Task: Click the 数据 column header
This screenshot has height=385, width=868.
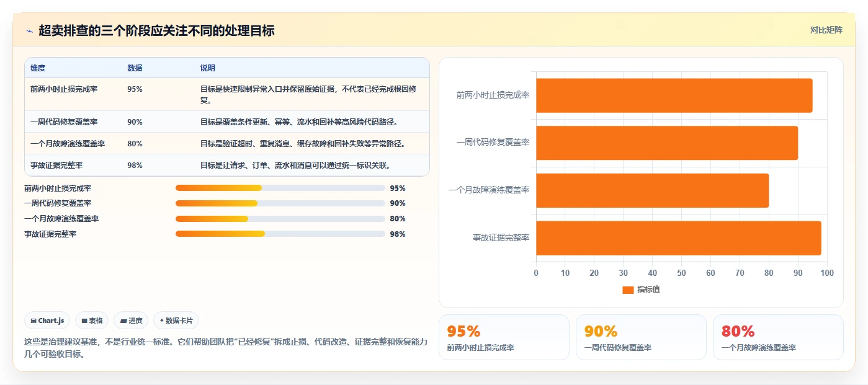Action: 135,68
